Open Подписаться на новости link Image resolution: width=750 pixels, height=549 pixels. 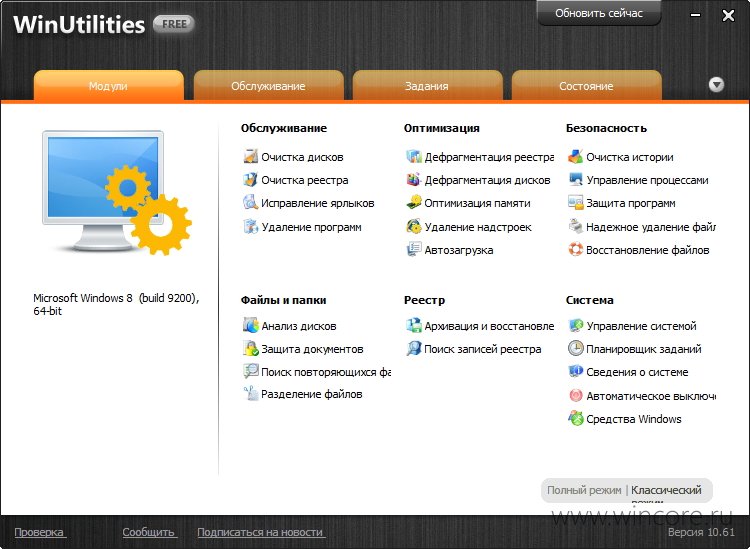(x=260, y=532)
